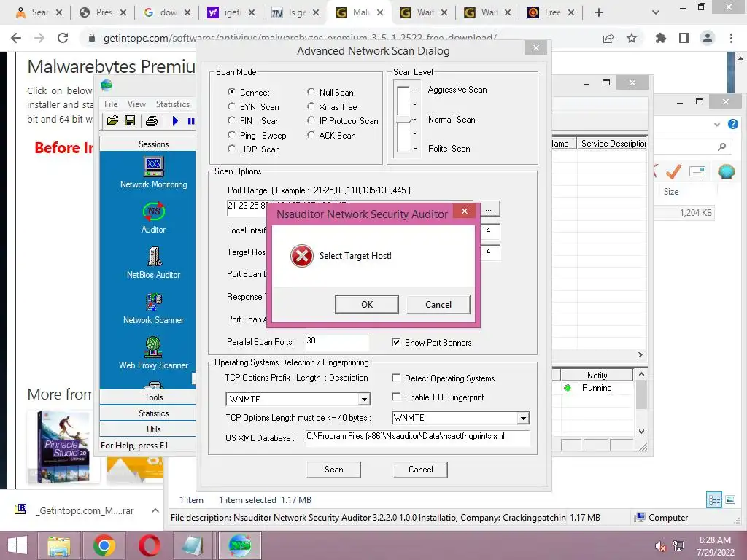This screenshot has width=747, height=560.
Task: Click the Open folder toolbar icon in Nsauditor
Action: 113,121
